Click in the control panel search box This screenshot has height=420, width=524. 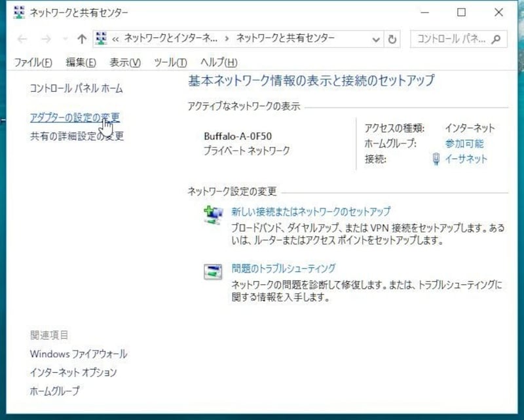coord(451,39)
